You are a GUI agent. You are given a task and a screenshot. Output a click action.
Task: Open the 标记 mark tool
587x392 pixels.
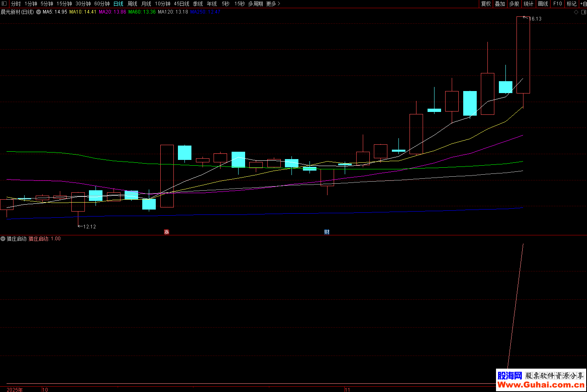[571, 4]
